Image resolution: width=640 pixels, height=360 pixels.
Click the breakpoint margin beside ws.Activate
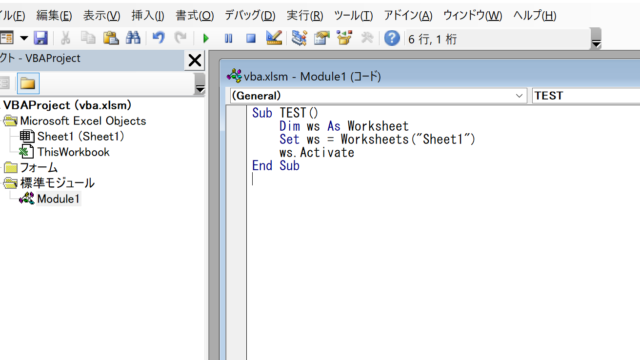[x=236, y=153]
